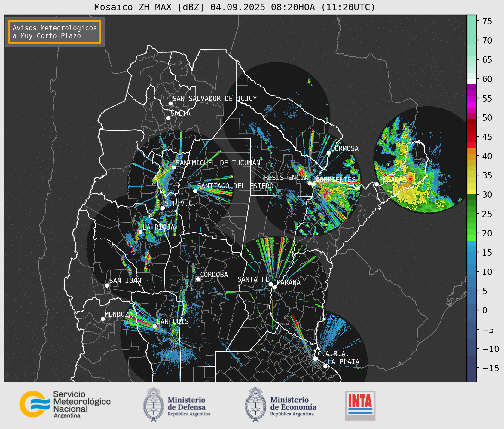The height and width of the screenshot is (429, 504).
Task: Click the −15 label on the colorbar
Action: tap(490, 368)
